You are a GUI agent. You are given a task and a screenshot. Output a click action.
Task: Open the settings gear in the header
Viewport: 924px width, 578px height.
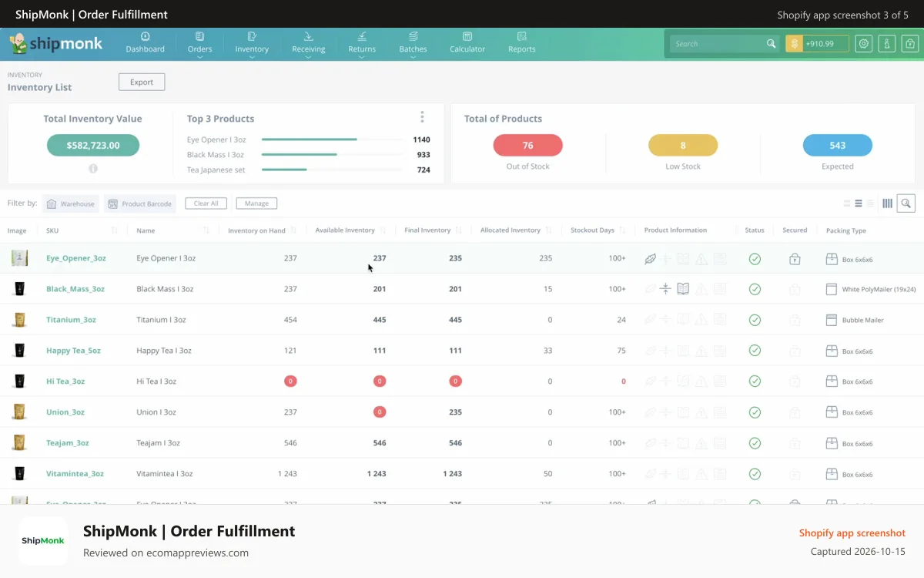click(864, 44)
